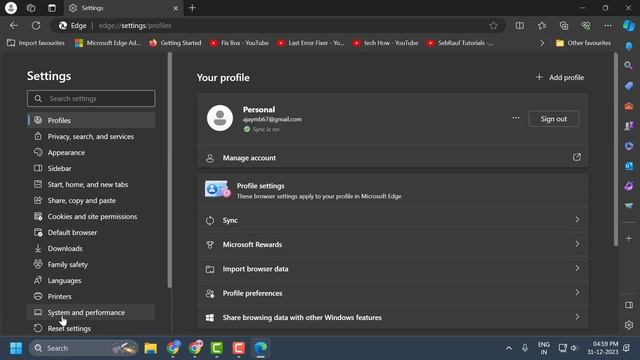Expand Import browser data row

(x=393, y=269)
